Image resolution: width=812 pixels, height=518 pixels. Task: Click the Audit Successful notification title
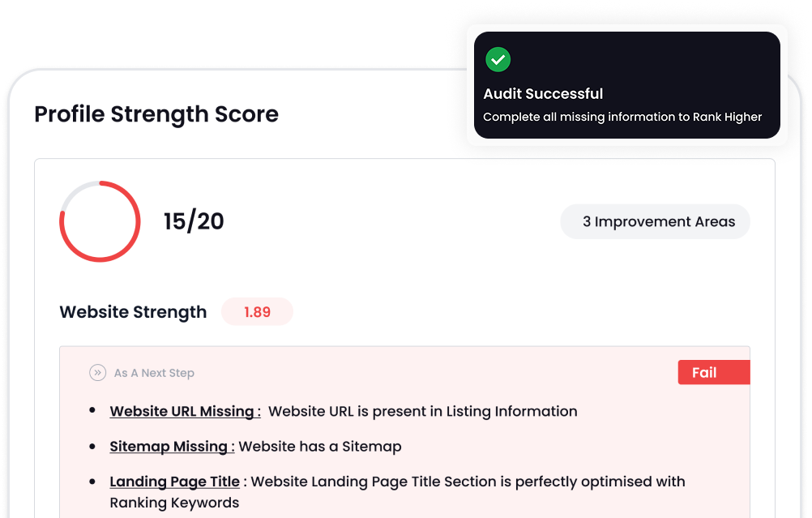[x=543, y=94]
